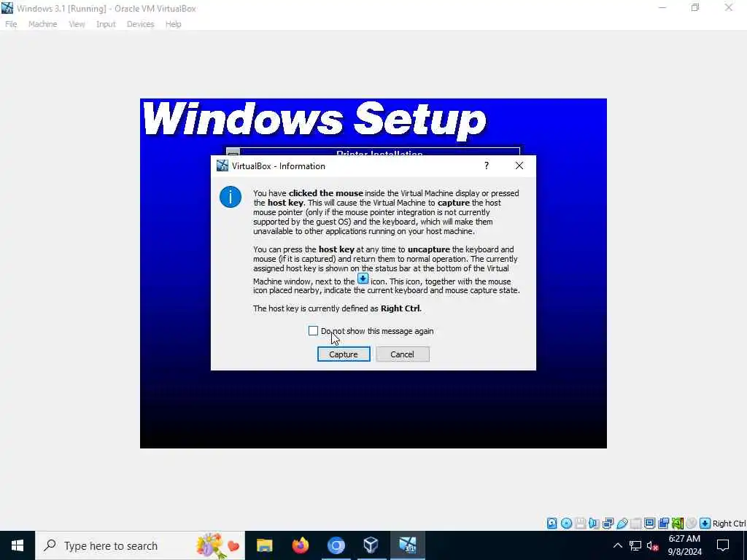
Task: Click the Cancel button
Action: pyautogui.click(x=403, y=354)
